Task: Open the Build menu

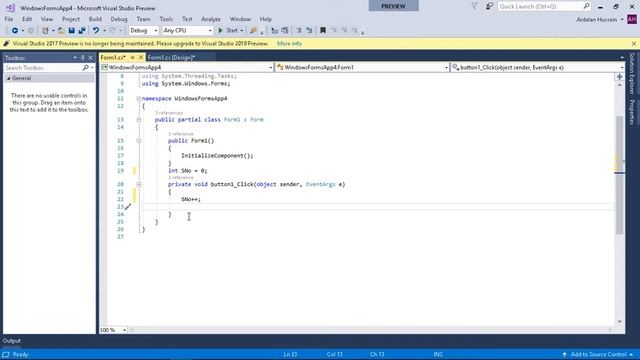Action: (95, 19)
